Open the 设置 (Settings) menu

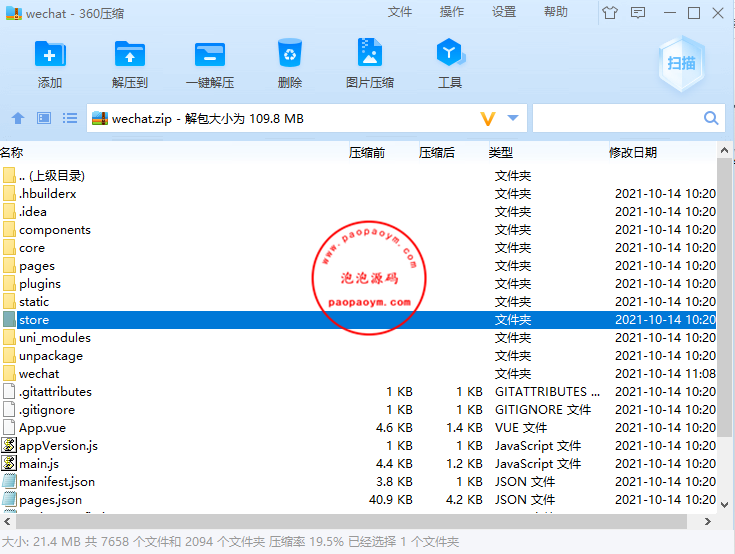pos(504,12)
